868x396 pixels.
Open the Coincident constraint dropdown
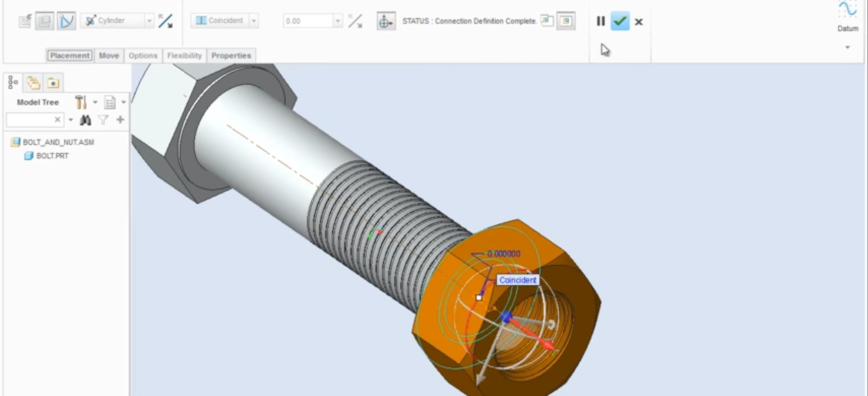[254, 21]
